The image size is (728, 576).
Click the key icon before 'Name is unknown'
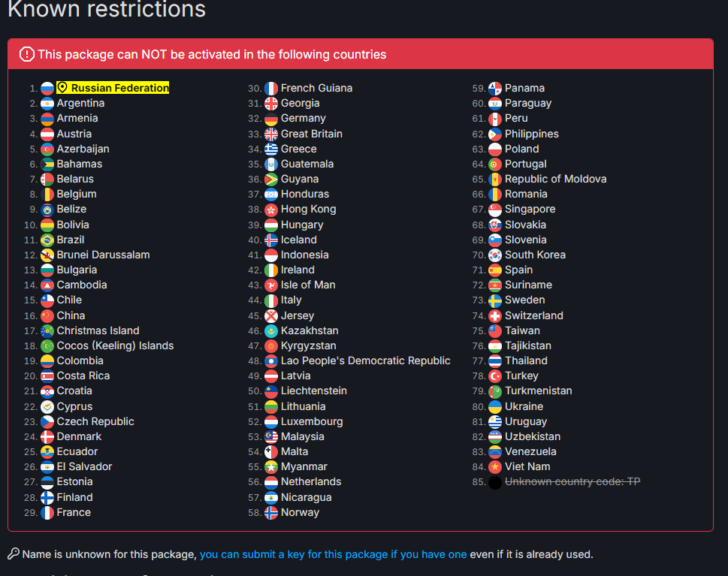14,553
